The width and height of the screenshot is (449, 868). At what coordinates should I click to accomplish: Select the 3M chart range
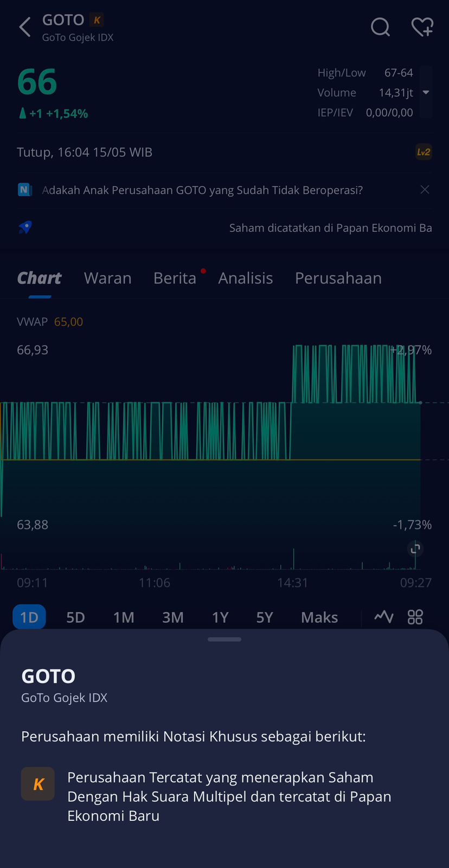[x=173, y=617]
